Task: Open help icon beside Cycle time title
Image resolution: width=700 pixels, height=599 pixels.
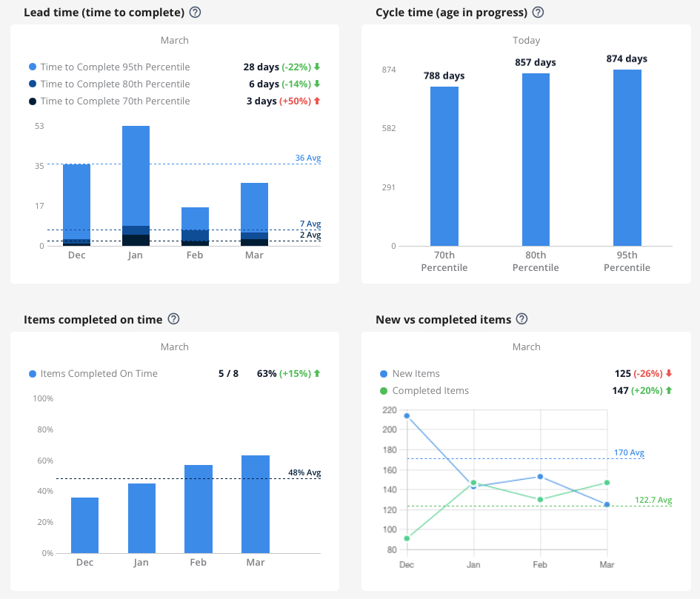Action: coord(538,13)
